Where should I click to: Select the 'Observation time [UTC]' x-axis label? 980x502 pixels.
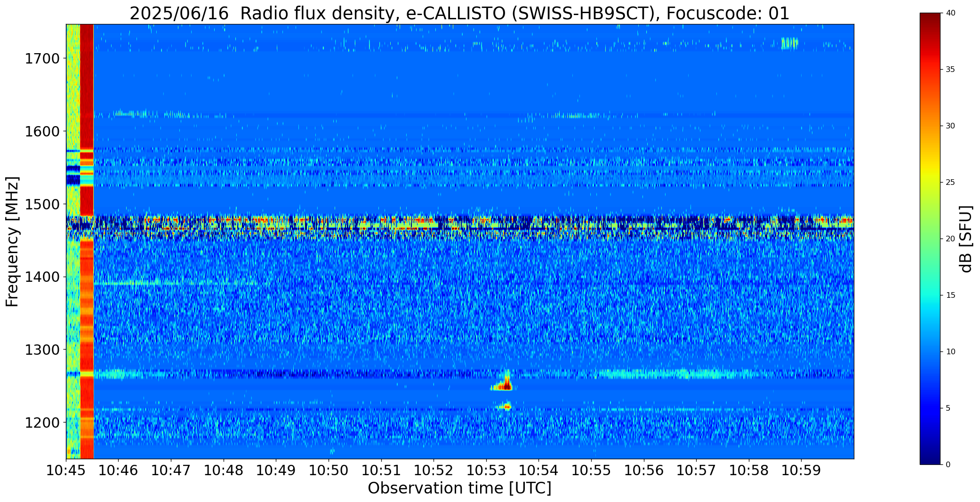459,488
